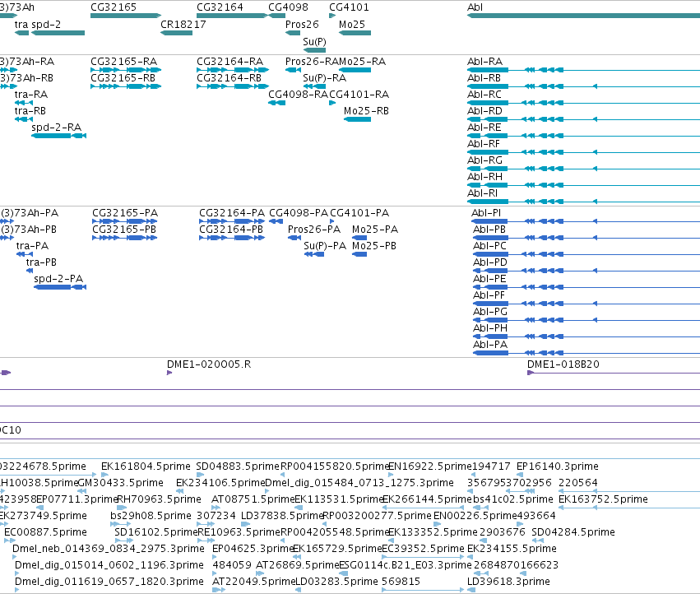The height and width of the screenshot is (594, 700).
Task: Select transcript CG32165-RB
Action: 123,77
